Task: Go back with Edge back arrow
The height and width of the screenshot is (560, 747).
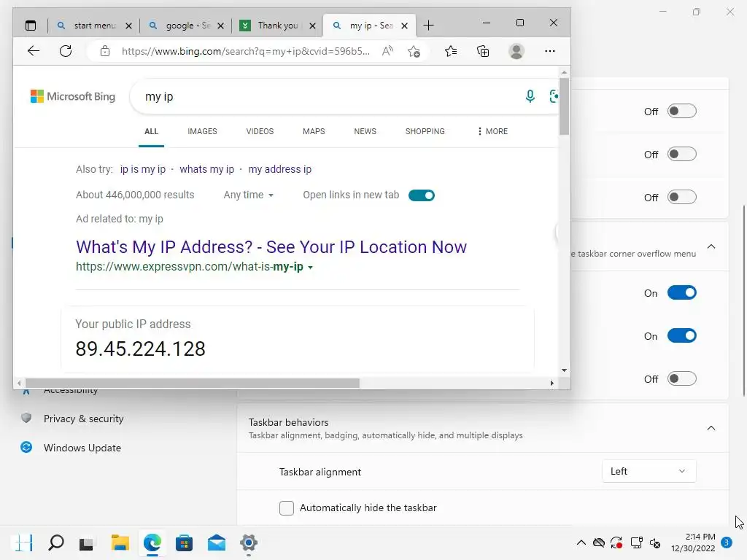Action: (34, 51)
